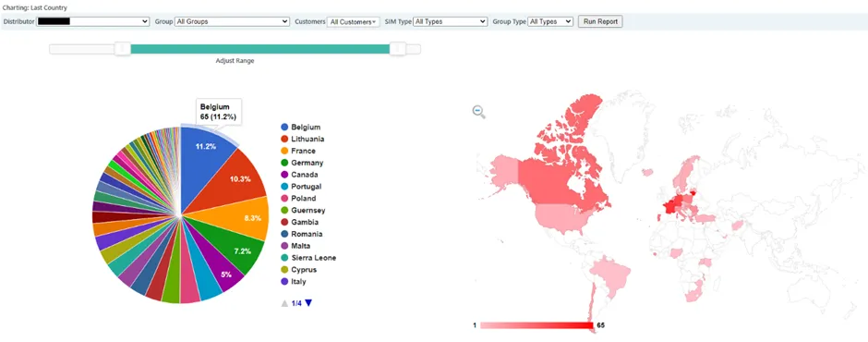868x342 pixels.
Task: Click the map zoom-out magnifier icon
Action: point(479,112)
